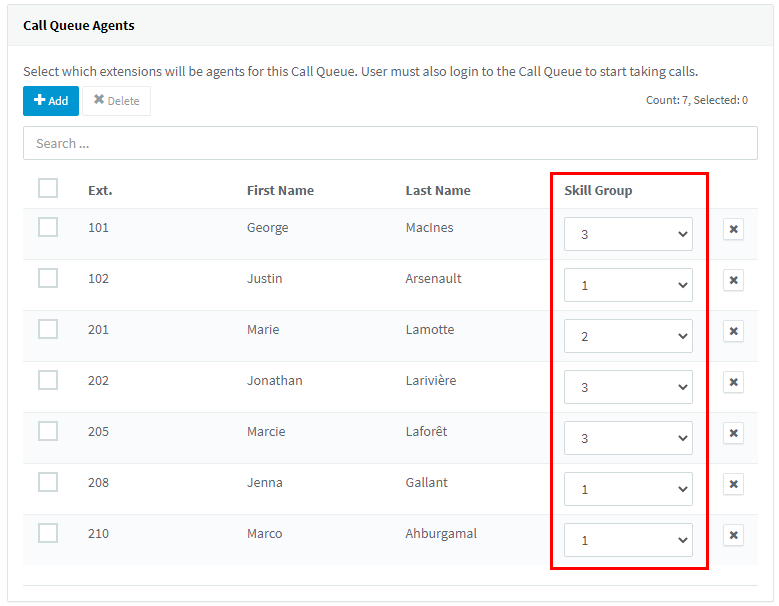Click the x icon for Marie Lamotte

click(733, 331)
